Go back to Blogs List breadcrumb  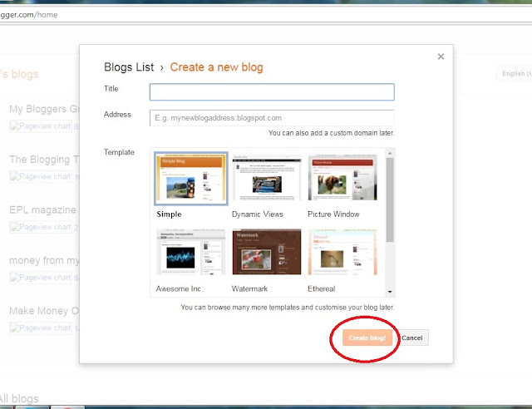pos(129,67)
